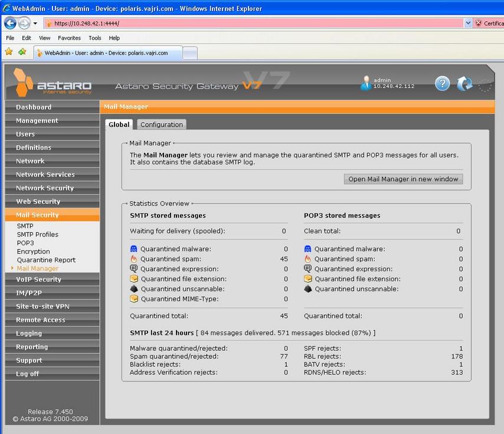Expand the Reporting sidebar section
Screen dimensions: 504x434
(52, 347)
